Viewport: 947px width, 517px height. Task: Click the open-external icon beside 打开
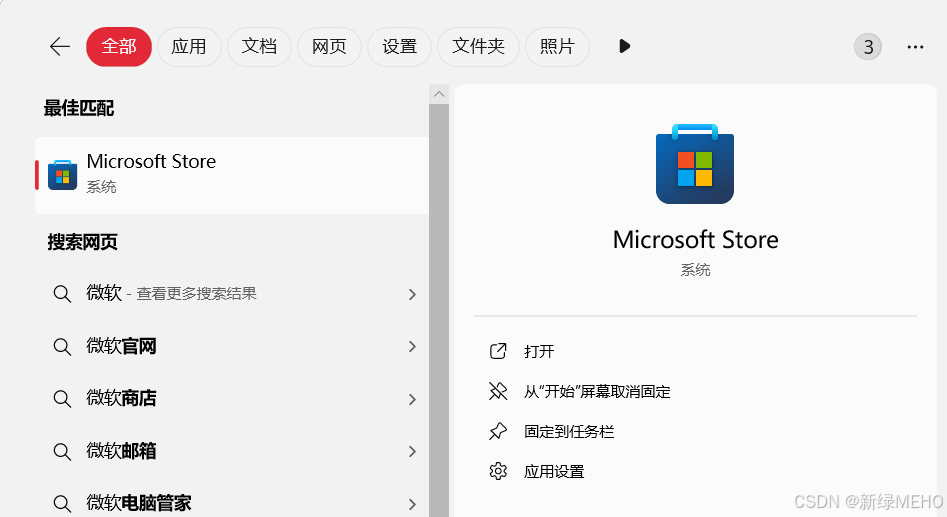498,351
